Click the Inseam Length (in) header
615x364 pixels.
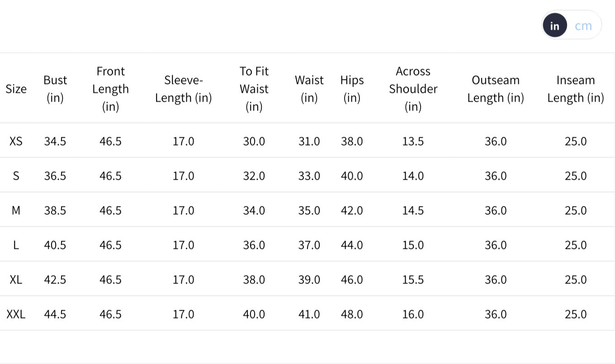click(576, 89)
